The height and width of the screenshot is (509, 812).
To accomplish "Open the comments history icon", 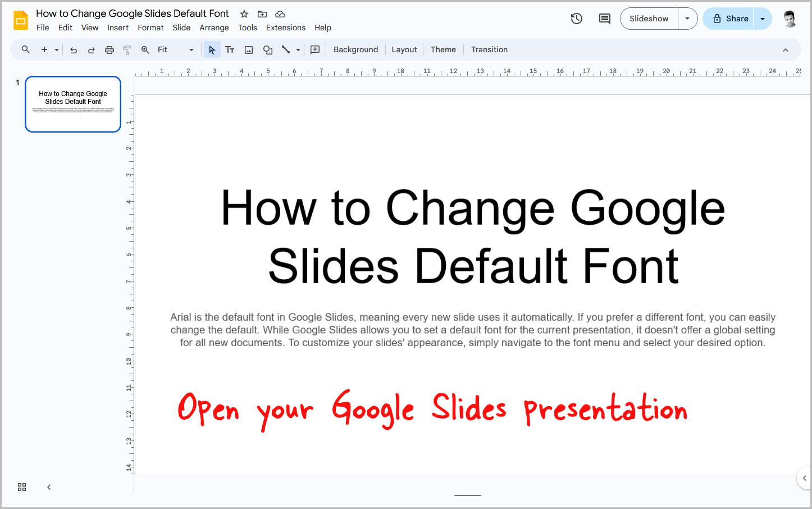I will (605, 19).
